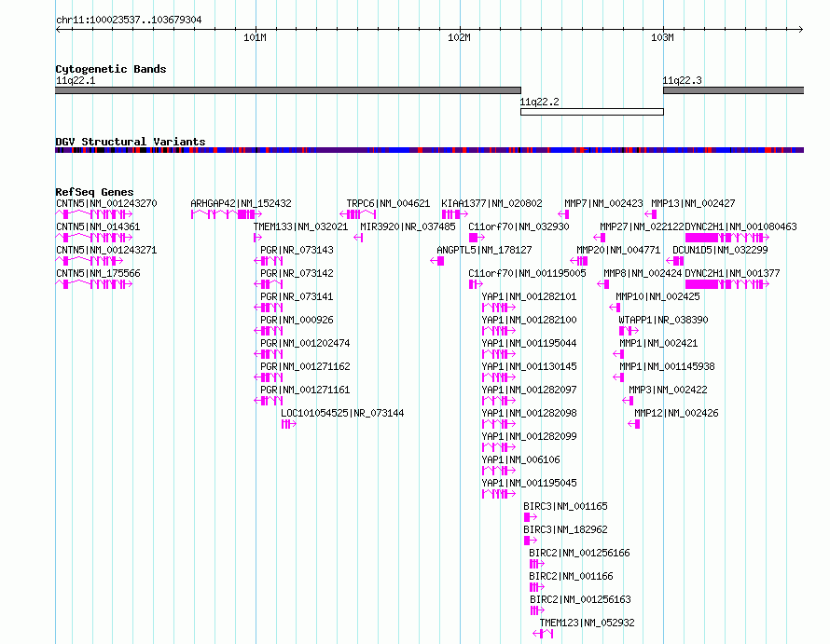Click the YAP1|NM_001195045 transcript label
This screenshot has height=644, width=830.
530,483
